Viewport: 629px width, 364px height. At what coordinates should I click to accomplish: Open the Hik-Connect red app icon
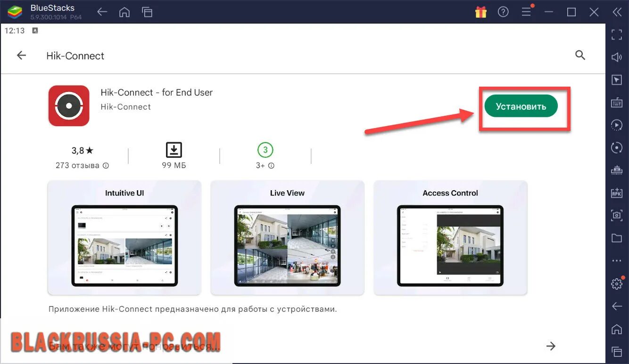[x=69, y=105]
